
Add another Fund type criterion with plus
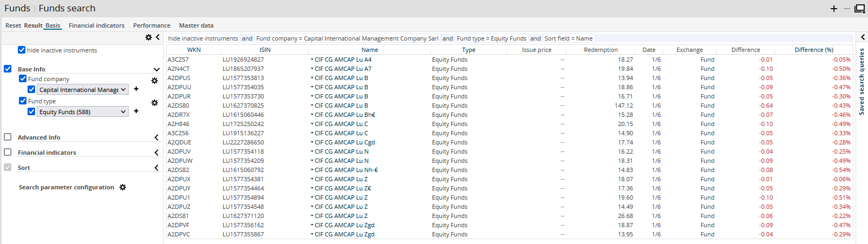pyautogui.click(x=136, y=111)
